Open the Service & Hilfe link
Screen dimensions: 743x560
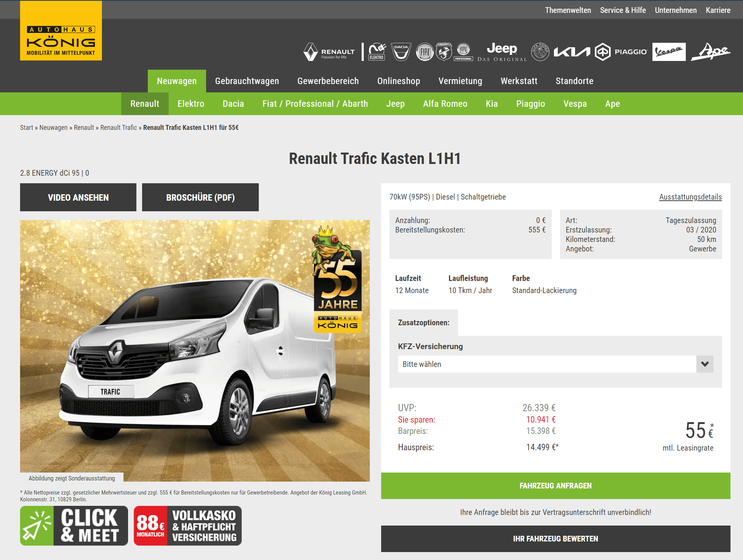click(623, 10)
